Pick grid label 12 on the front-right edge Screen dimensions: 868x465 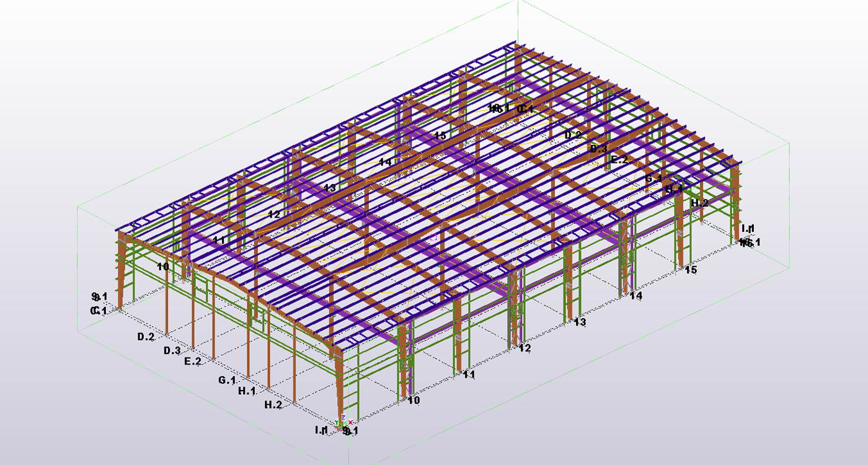[525, 348]
